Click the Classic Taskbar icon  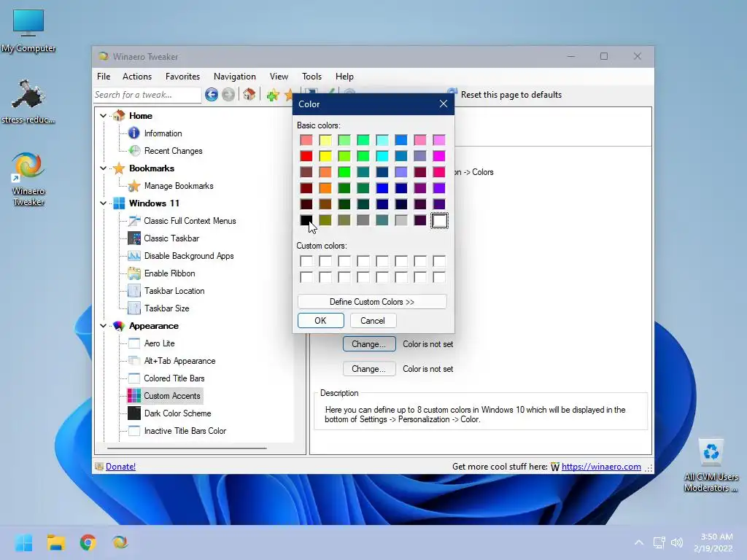click(134, 238)
